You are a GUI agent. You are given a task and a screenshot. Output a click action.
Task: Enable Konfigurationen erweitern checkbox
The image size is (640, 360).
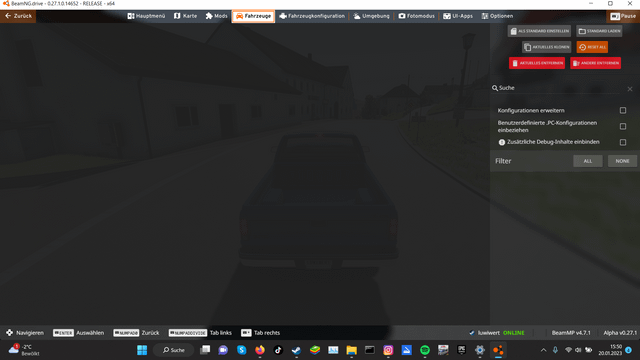623,110
